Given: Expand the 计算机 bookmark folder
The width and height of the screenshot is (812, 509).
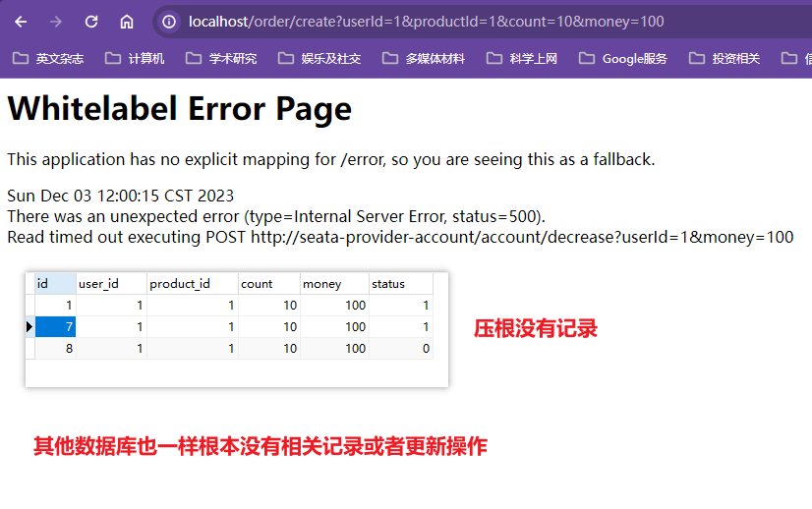Looking at the screenshot, I should (135, 58).
